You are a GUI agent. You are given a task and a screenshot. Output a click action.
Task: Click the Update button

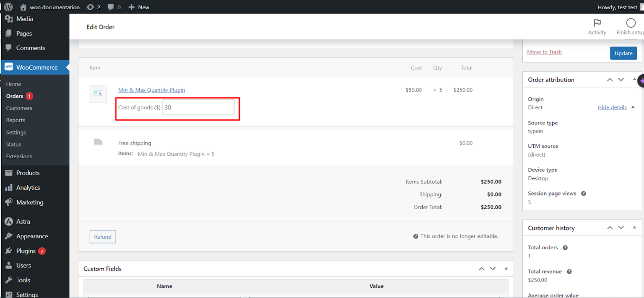(x=623, y=53)
